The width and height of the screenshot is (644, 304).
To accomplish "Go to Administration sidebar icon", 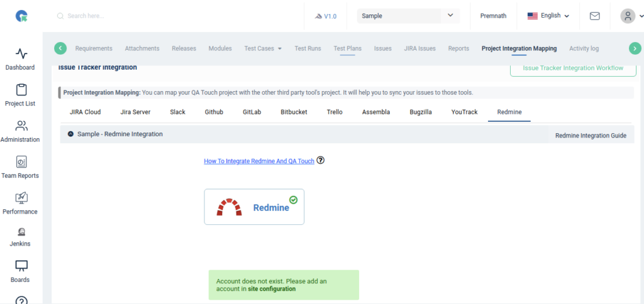I will coord(21,126).
